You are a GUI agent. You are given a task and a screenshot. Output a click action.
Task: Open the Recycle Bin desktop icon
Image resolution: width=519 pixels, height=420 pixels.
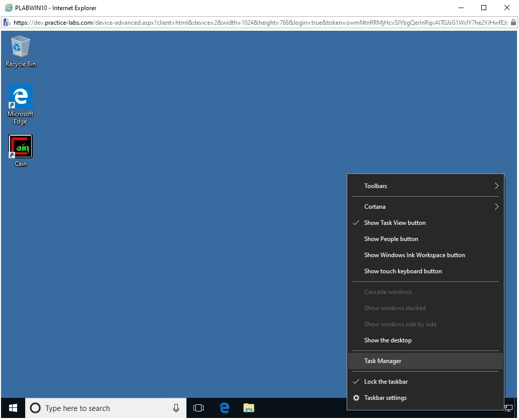click(x=20, y=50)
